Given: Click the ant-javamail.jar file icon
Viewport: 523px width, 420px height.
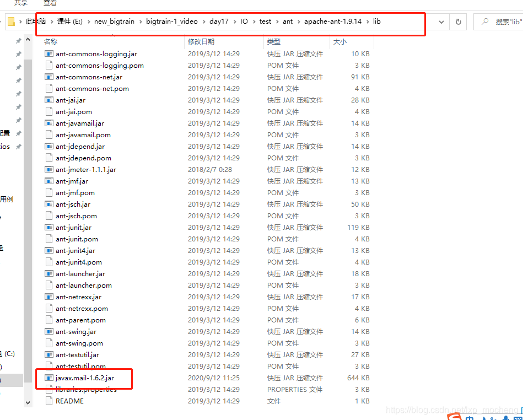Looking at the screenshot, I should (x=49, y=123).
